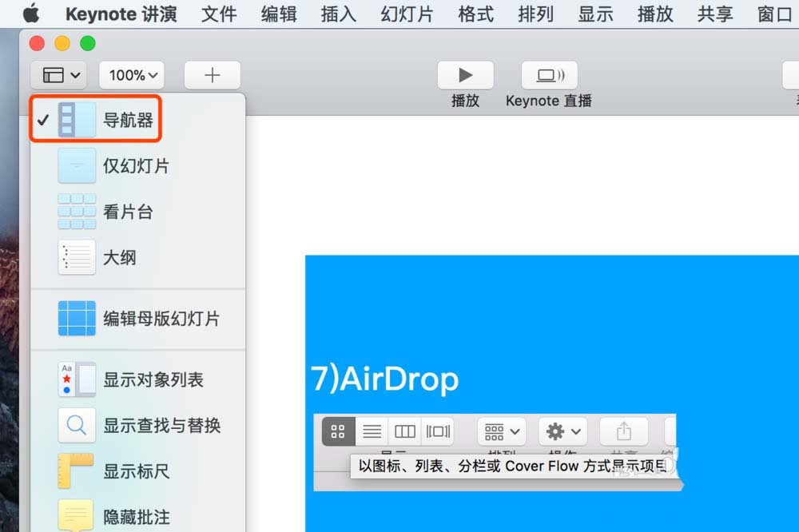Viewport: 799px width, 532px height.
Task: Choose 显示对象列表 menu item
Action: pyautogui.click(x=137, y=379)
